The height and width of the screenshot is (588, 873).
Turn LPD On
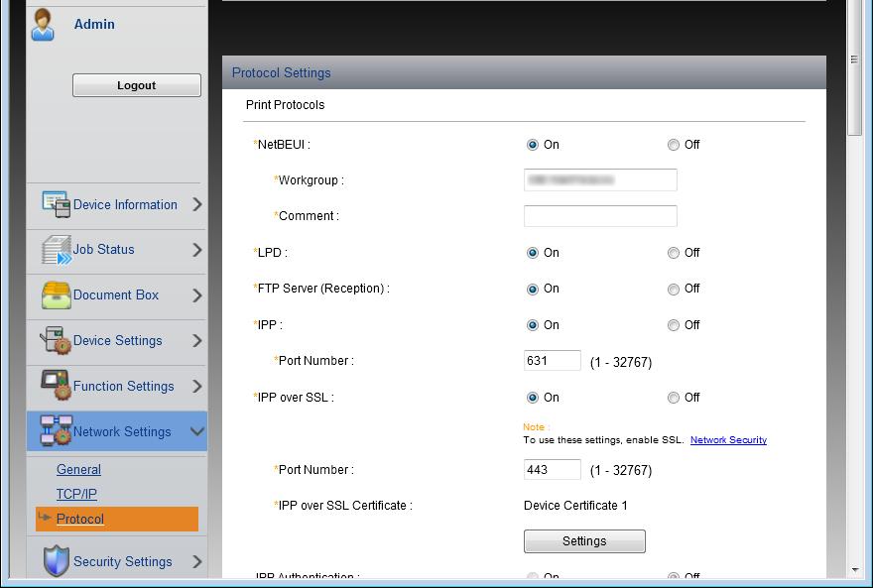pos(533,253)
